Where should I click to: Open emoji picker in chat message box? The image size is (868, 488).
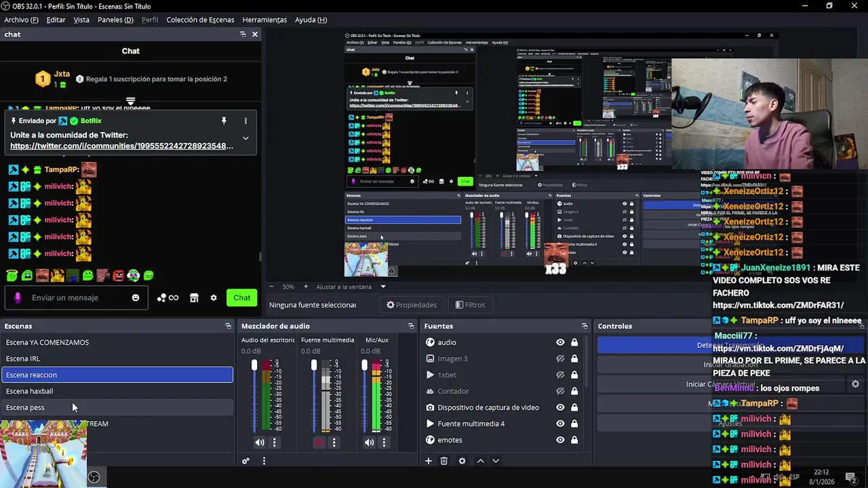click(x=136, y=298)
